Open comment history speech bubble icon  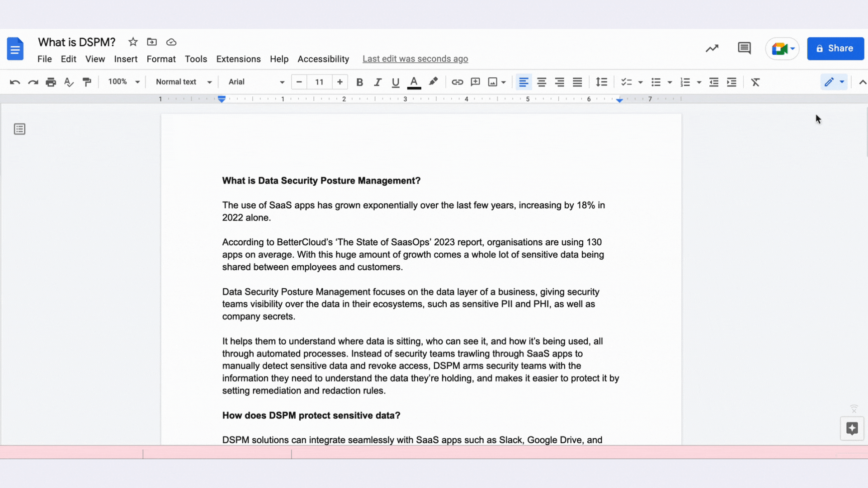(744, 48)
